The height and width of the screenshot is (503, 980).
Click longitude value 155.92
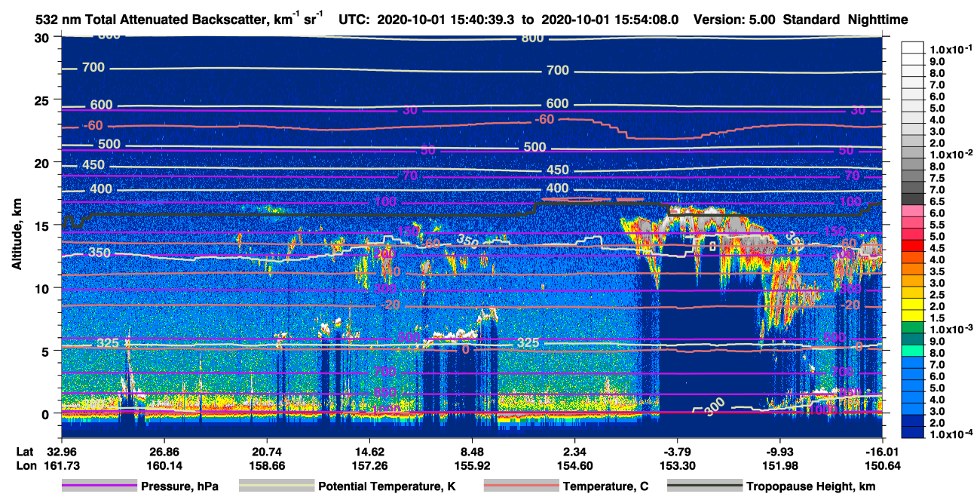[472, 465]
